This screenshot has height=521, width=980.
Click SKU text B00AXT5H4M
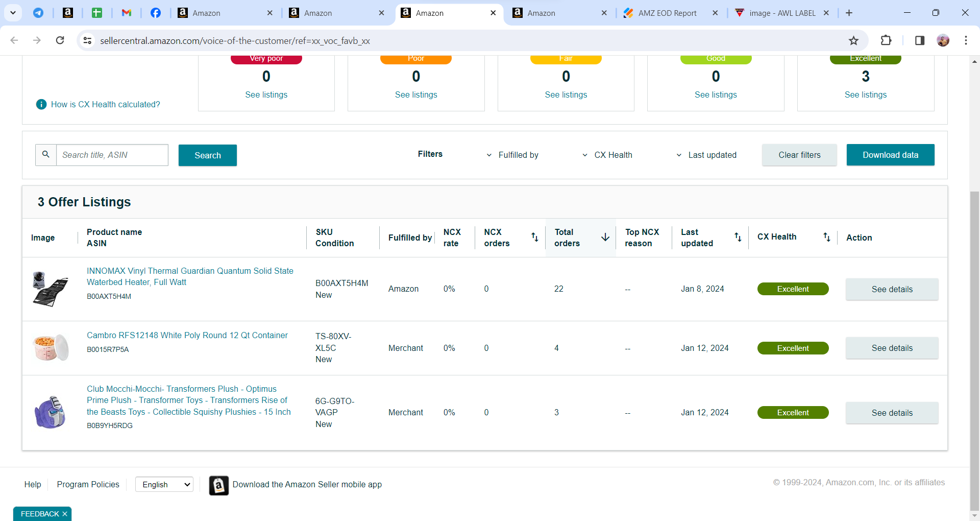[x=341, y=283]
